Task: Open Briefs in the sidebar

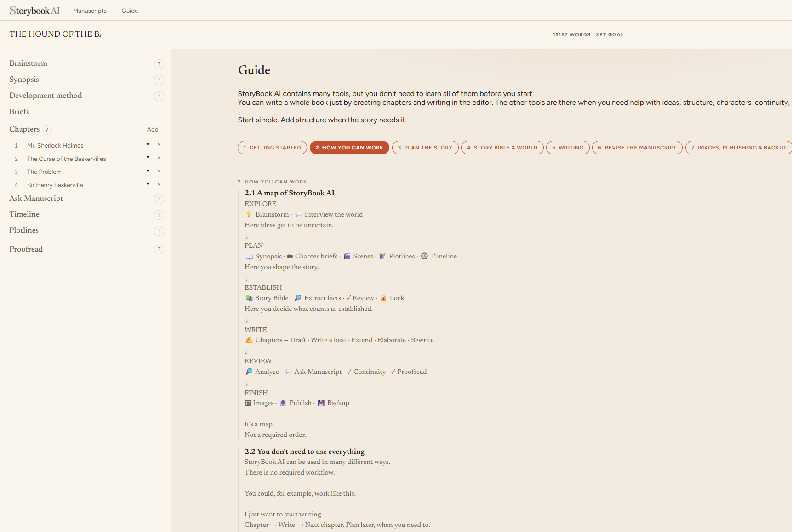Action: (19, 112)
